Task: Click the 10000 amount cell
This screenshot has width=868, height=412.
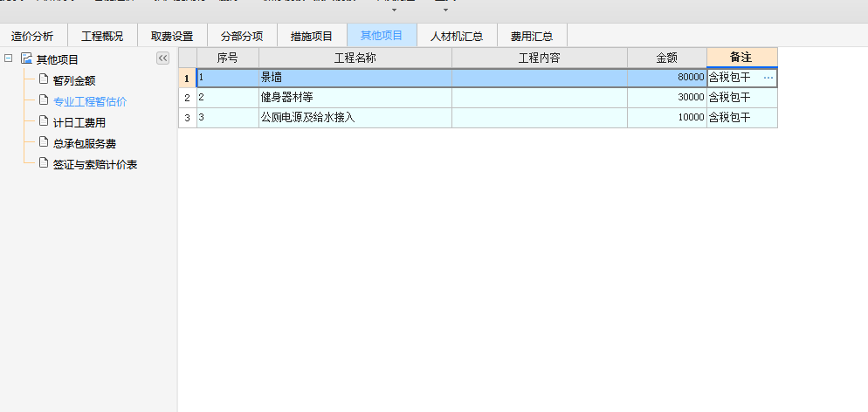Action: (667, 118)
